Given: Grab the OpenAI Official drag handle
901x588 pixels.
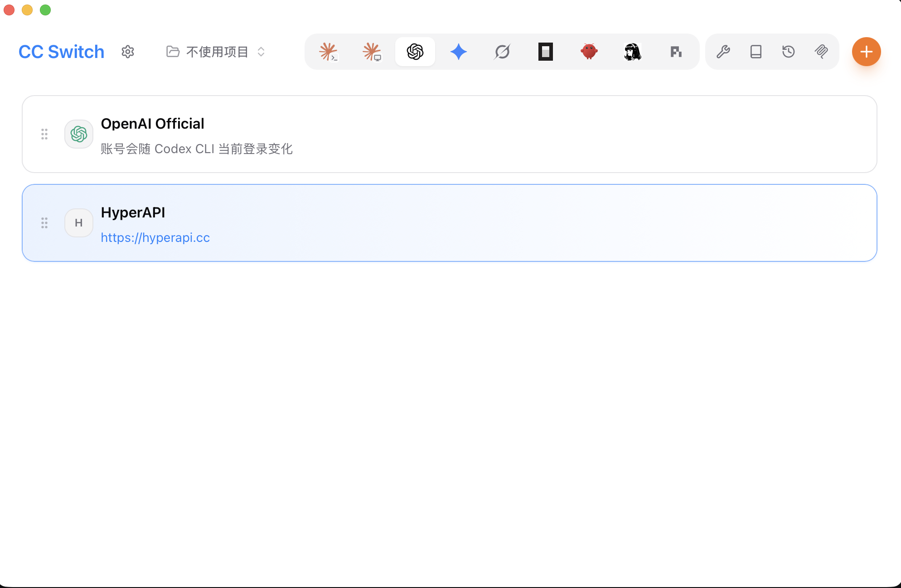Looking at the screenshot, I should (44, 134).
